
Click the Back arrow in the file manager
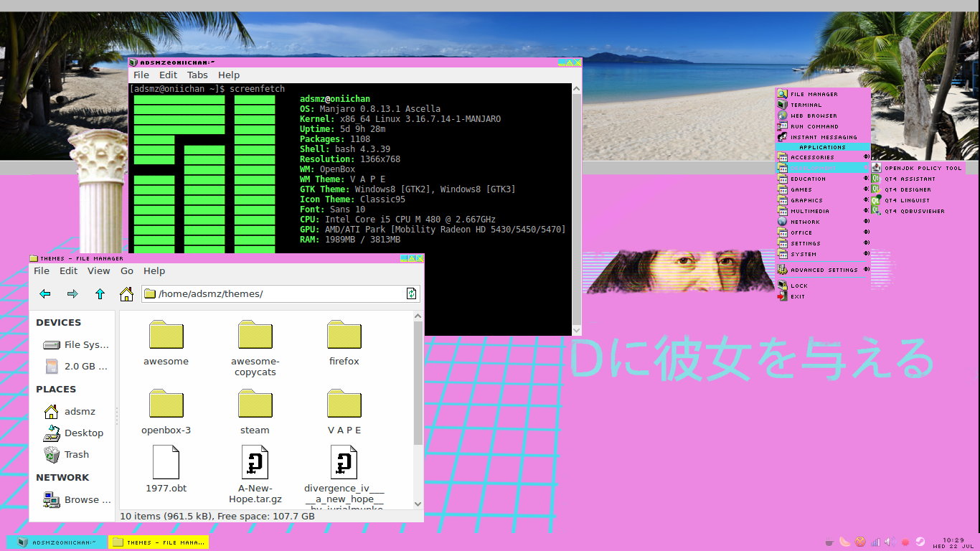click(45, 293)
